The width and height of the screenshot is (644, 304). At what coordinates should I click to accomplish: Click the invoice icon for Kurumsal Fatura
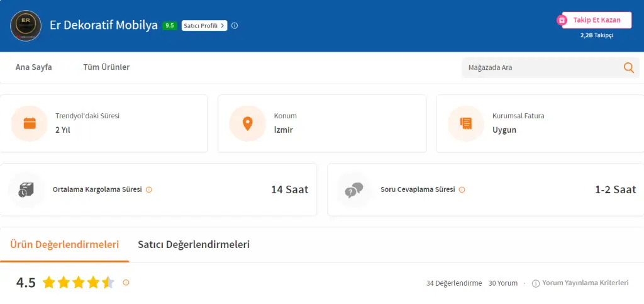465,123
